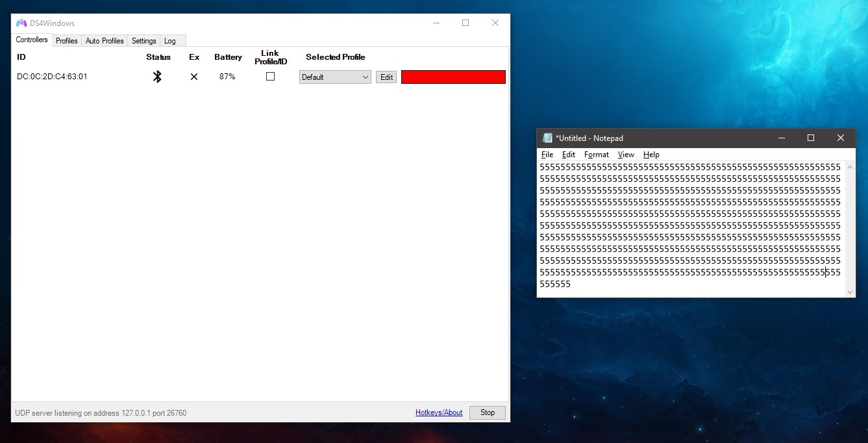Open the Notepad Edit menu
This screenshot has height=443, width=868.
point(569,155)
